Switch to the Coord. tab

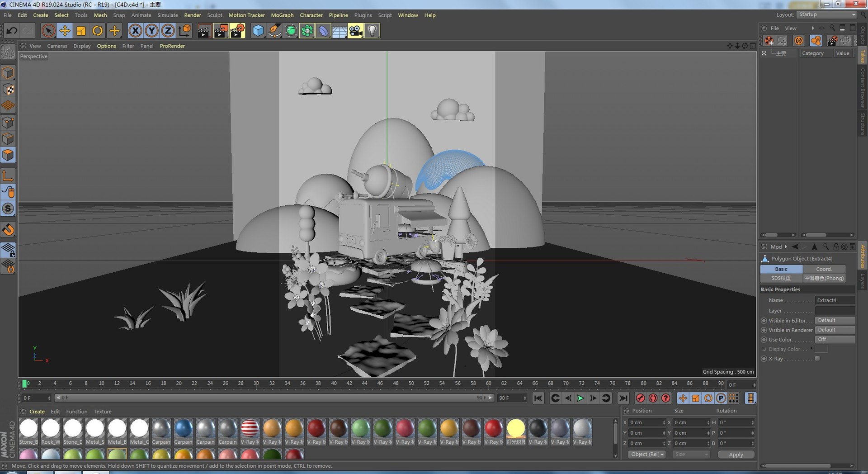[824, 269]
